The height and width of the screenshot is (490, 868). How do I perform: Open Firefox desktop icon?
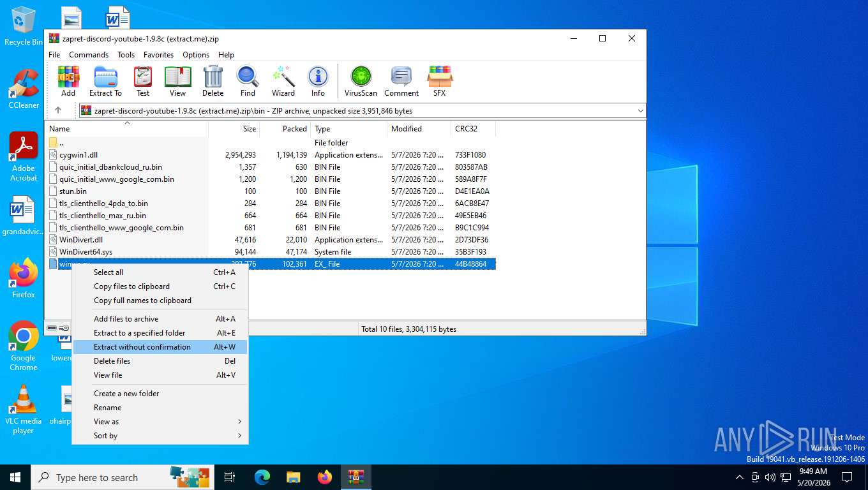[24, 279]
